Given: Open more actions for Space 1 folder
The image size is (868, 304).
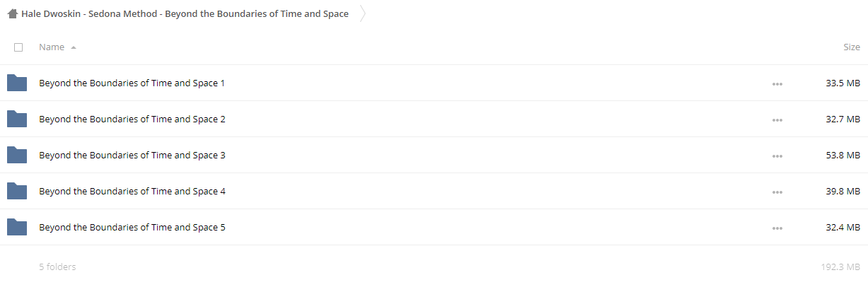Looking at the screenshot, I should point(777,83).
